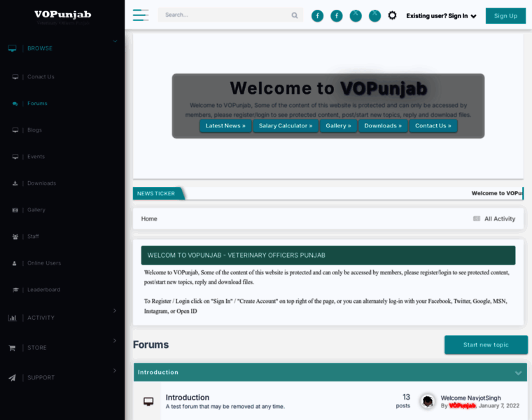
Task: Open Gallery in the sidebar
Action: (x=36, y=210)
